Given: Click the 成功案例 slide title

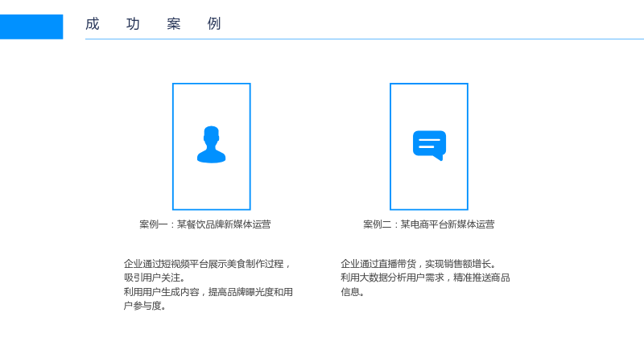Looking at the screenshot, I should click(x=153, y=24).
